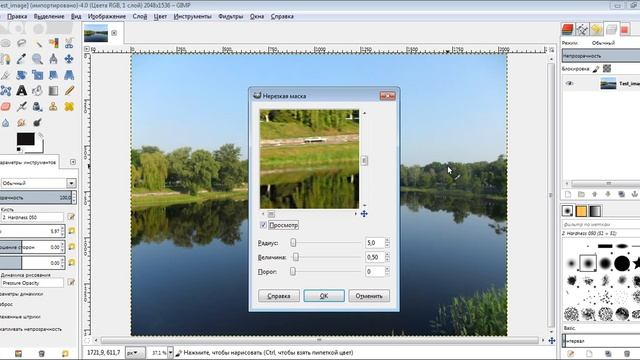Click the image tab thumbnail above the canvas

point(96,33)
